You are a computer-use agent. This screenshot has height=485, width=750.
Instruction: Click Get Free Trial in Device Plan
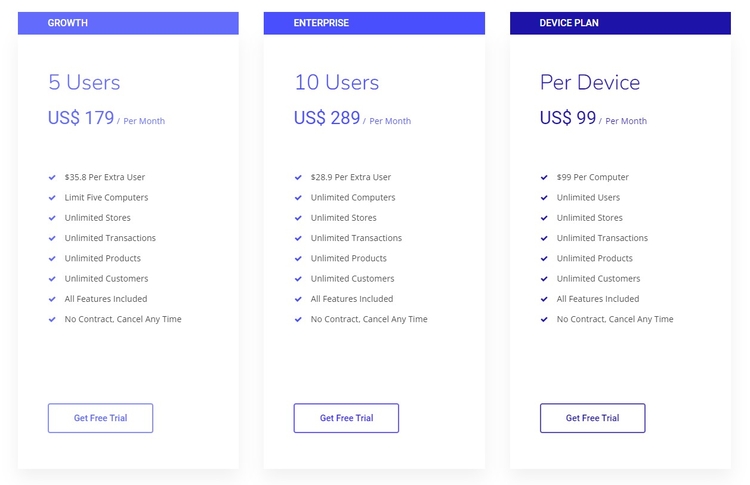click(592, 418)
